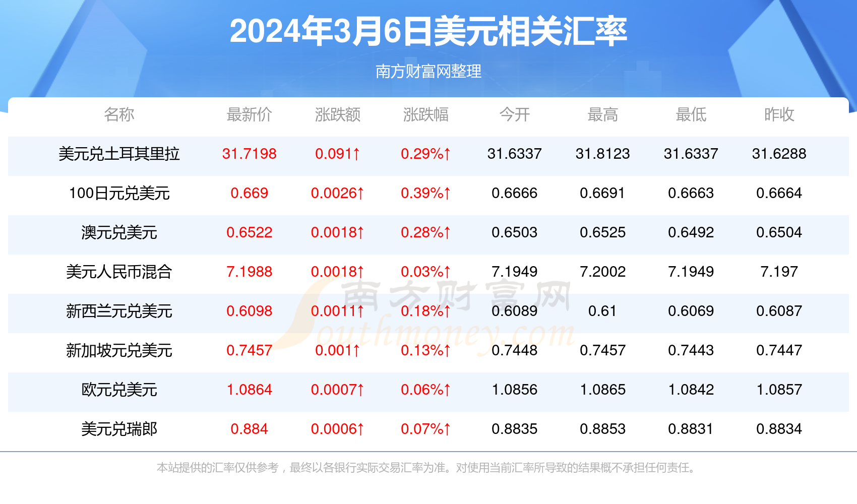Click the previous close 0.6664
857x504 pixels.
779,193
